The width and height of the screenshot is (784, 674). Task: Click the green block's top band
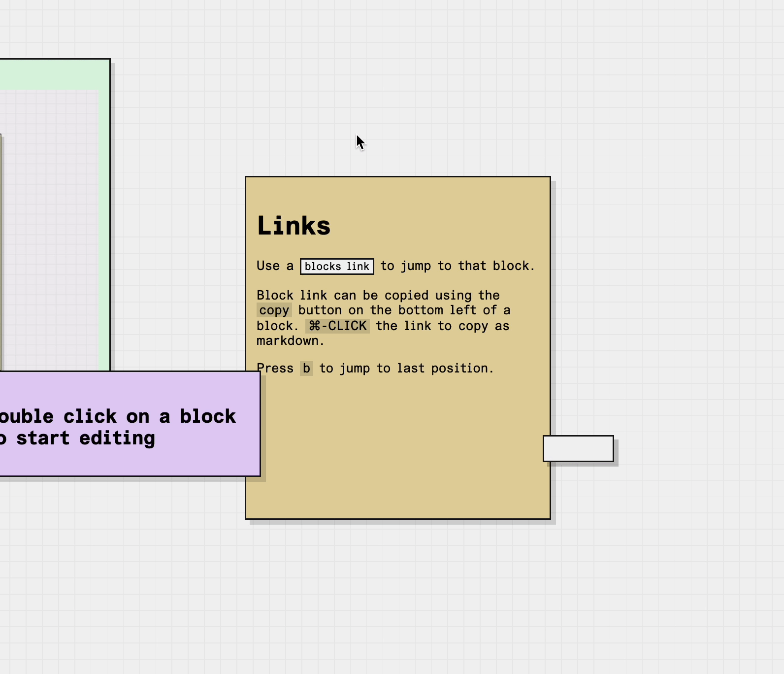click(54, 74)
